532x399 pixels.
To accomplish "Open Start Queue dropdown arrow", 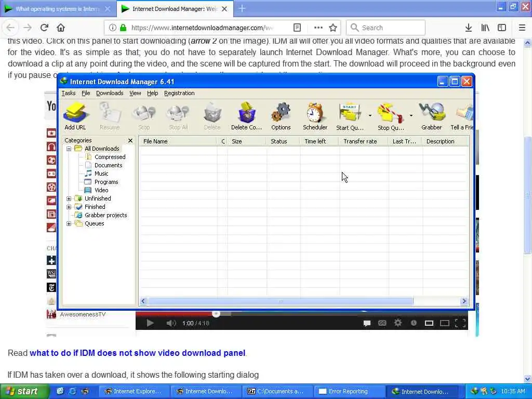I will 370,116.
